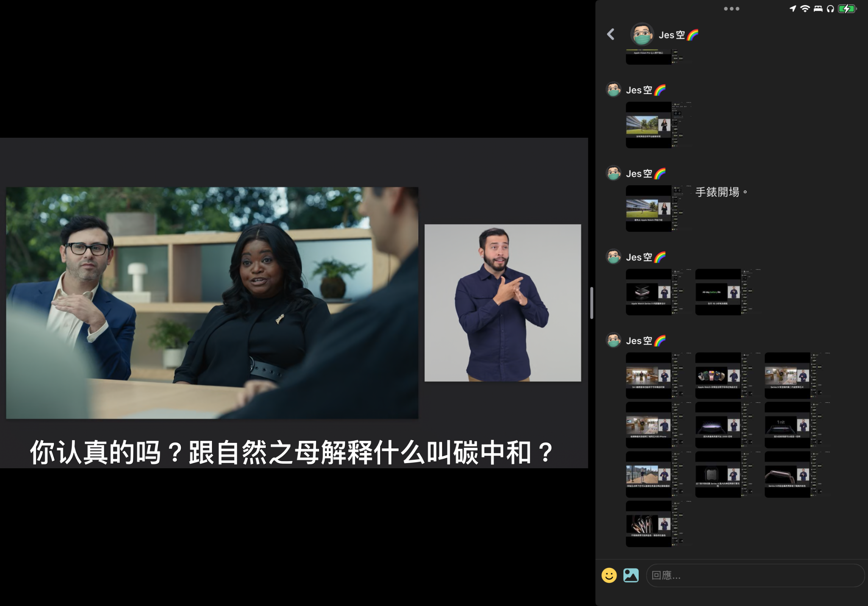Tap the avatar on the 手錶開場 post
Image resolution: width=868 pixels, height=606 pixels.
tap(613, 173)
